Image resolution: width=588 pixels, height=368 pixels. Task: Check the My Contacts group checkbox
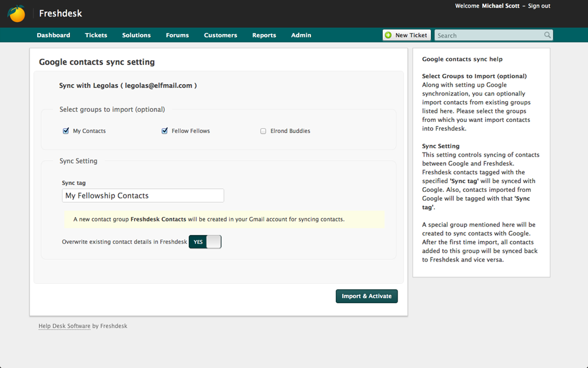tap(66, 131)
